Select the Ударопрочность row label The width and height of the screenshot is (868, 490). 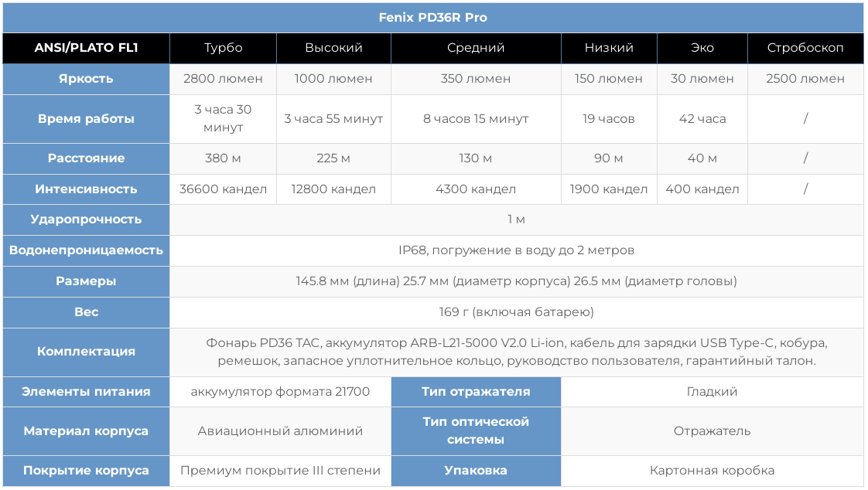coord(86,219)
